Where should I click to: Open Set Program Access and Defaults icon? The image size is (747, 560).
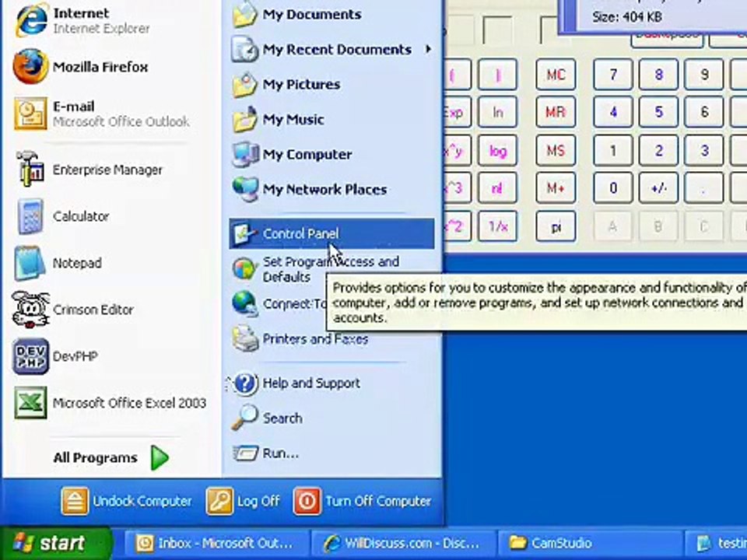coord(245,268)
